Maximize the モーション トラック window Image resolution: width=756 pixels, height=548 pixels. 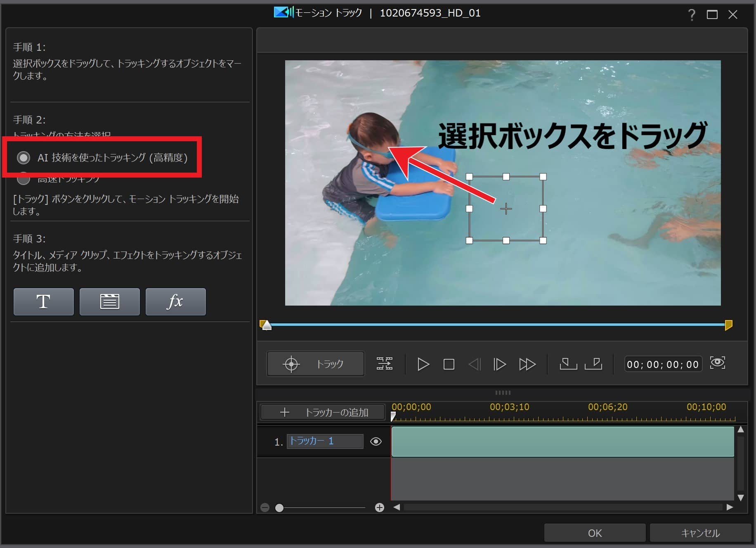point(712,15)
